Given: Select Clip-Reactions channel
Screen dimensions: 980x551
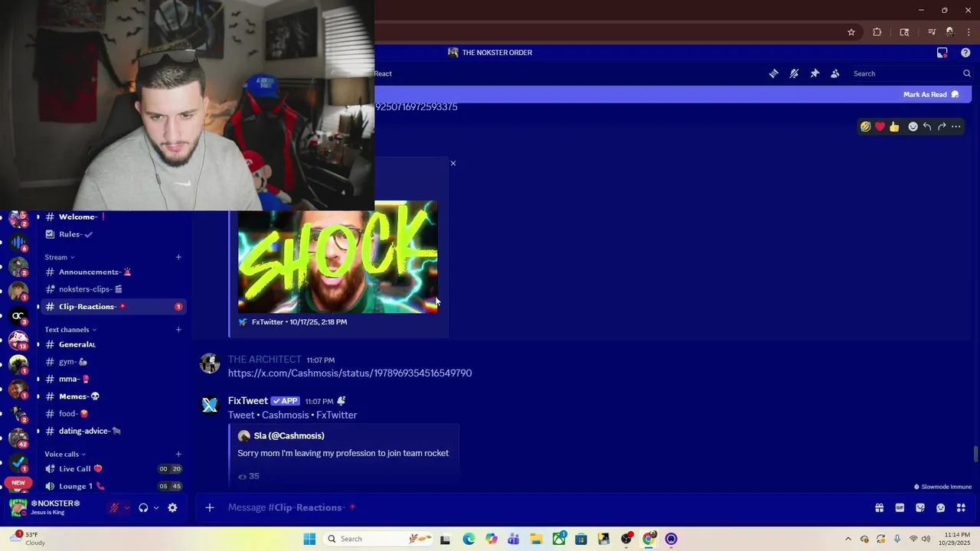Looking at the screenshot, I should (x=113, y=306).
